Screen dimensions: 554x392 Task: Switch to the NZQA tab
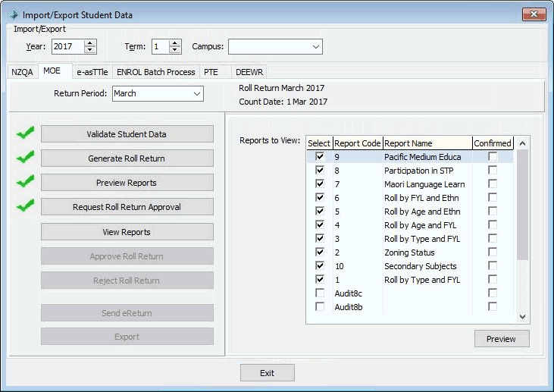click(x=22, y=72)
